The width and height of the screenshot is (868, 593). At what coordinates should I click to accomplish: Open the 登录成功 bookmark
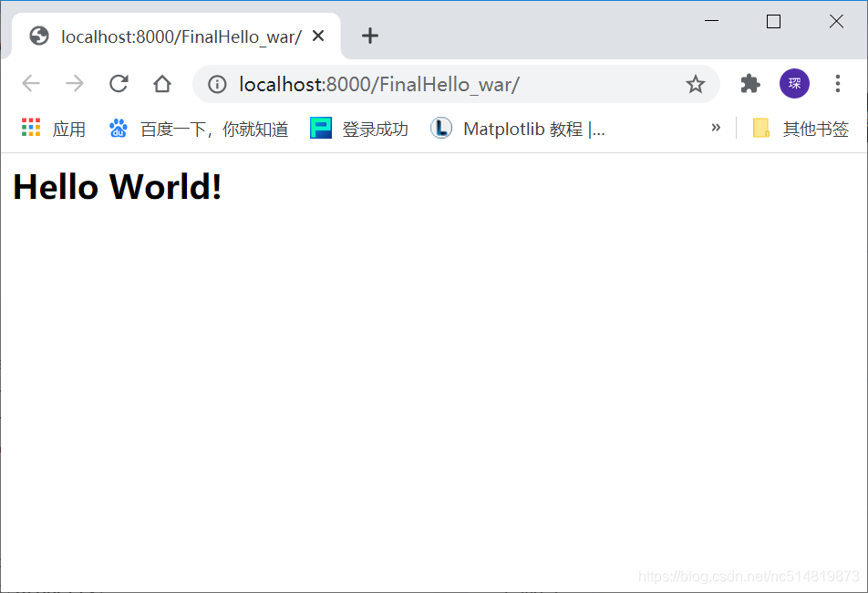[359, 129]
